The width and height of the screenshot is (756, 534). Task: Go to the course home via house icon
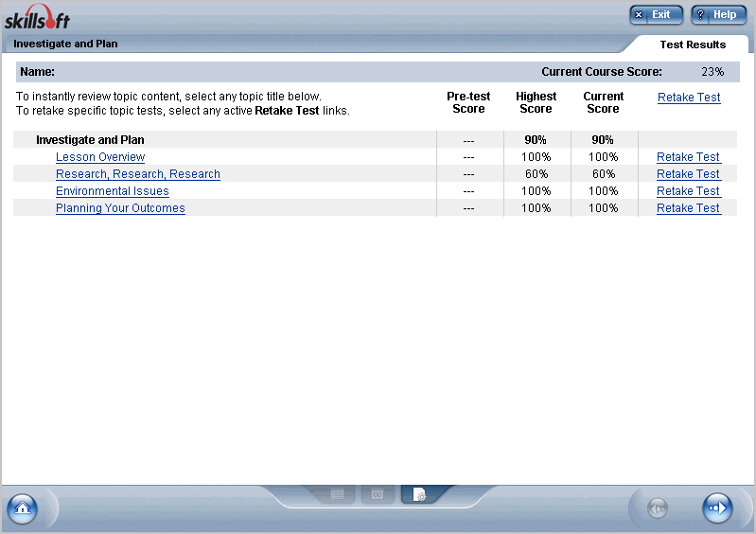coord(22,508)
